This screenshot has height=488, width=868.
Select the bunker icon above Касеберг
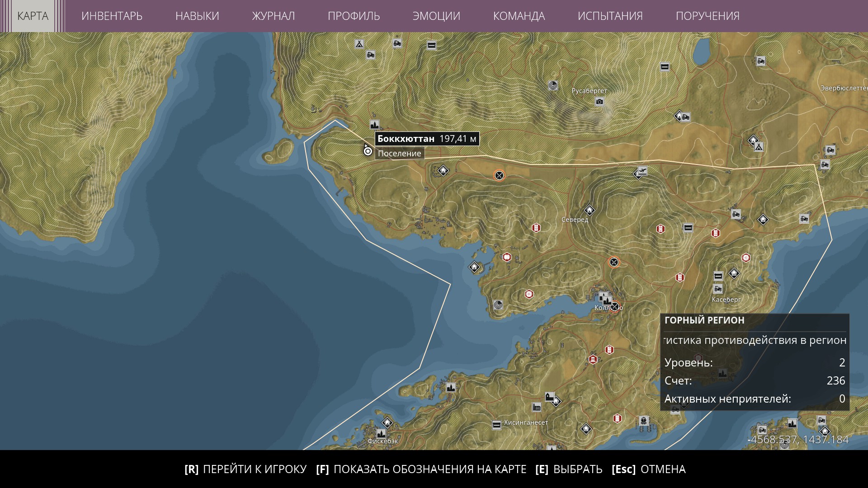tap(718, 276)
